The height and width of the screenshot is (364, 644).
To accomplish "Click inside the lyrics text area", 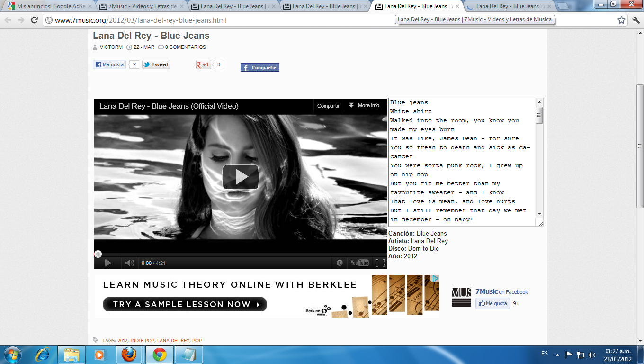I will (x=462, y=162).
